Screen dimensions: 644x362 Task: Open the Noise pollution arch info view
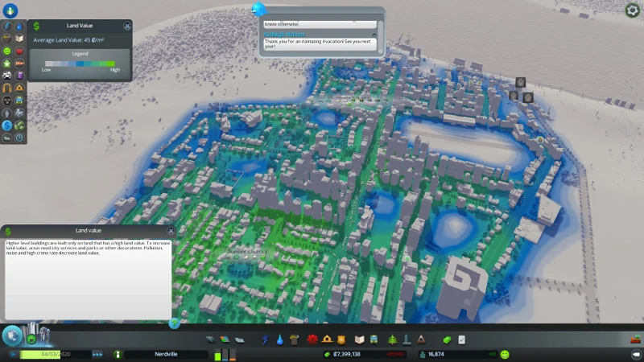coord(7,88)
